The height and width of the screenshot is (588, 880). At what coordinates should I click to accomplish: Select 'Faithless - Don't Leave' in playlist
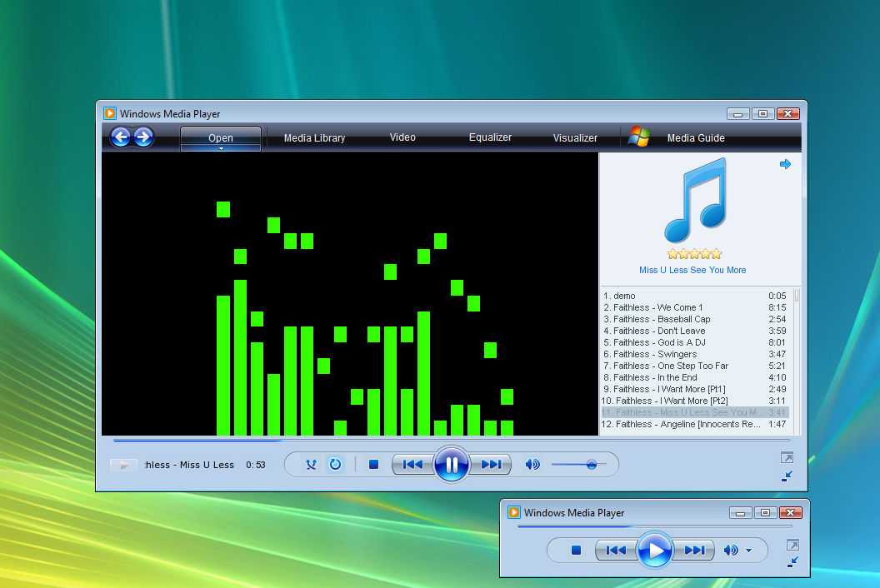[695, 331]
